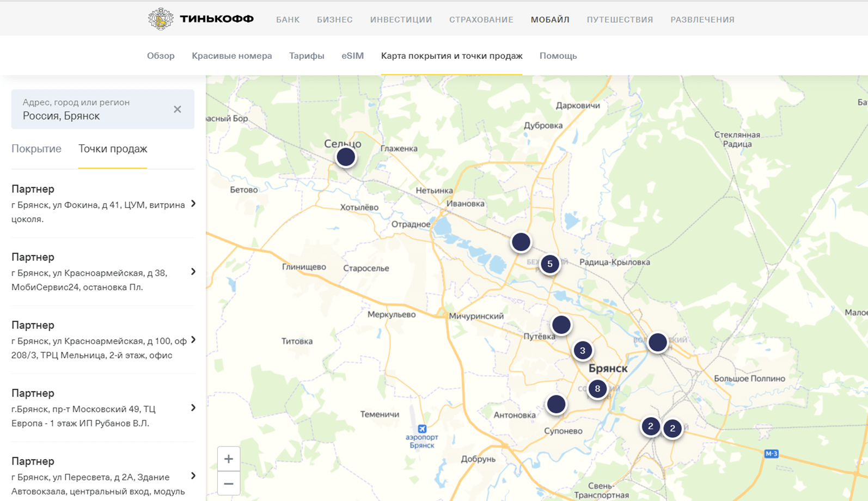Switch to the Точки продаж tab

[x=113, y=149]
